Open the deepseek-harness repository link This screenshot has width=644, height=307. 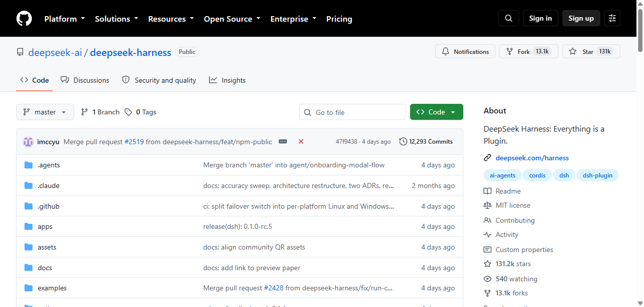click(x=130, y=52)
